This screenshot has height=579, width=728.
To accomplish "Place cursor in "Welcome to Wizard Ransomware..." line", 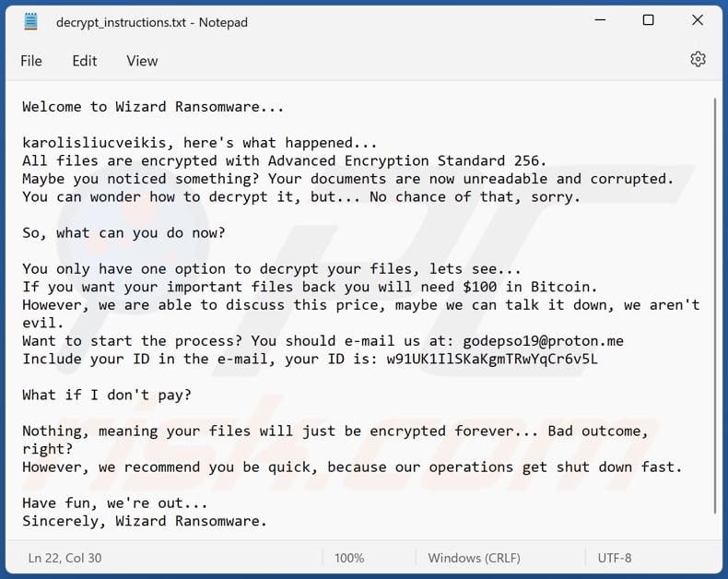I will pos(153,106).
